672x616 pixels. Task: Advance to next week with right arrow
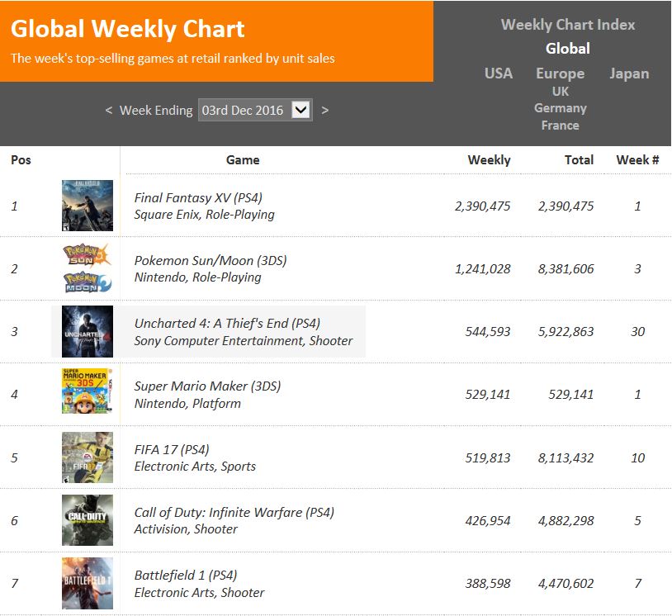pyautogui.click(x=325, y=110)
